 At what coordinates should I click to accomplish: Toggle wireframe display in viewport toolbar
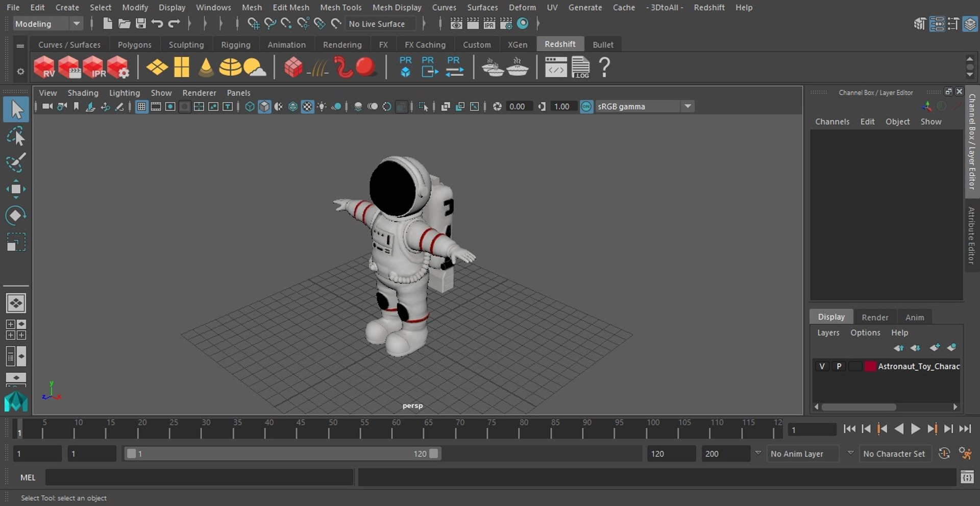click(250, 107)
